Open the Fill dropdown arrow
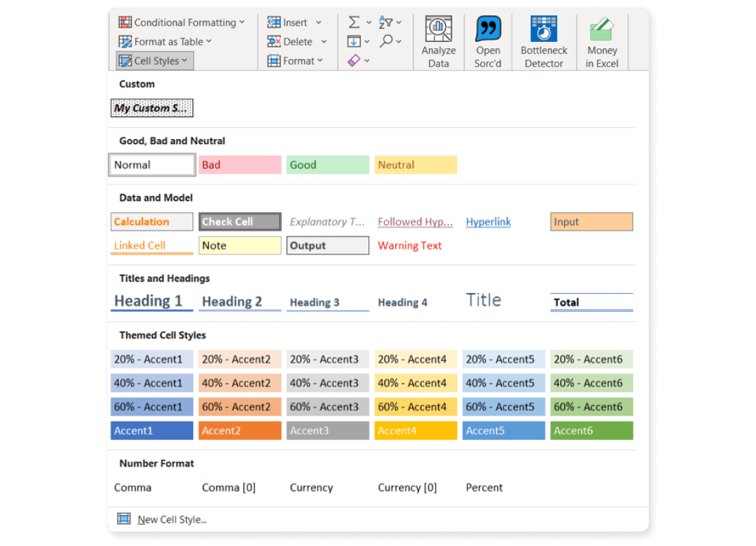Screen dimensions: 756x546 (368, 42)
